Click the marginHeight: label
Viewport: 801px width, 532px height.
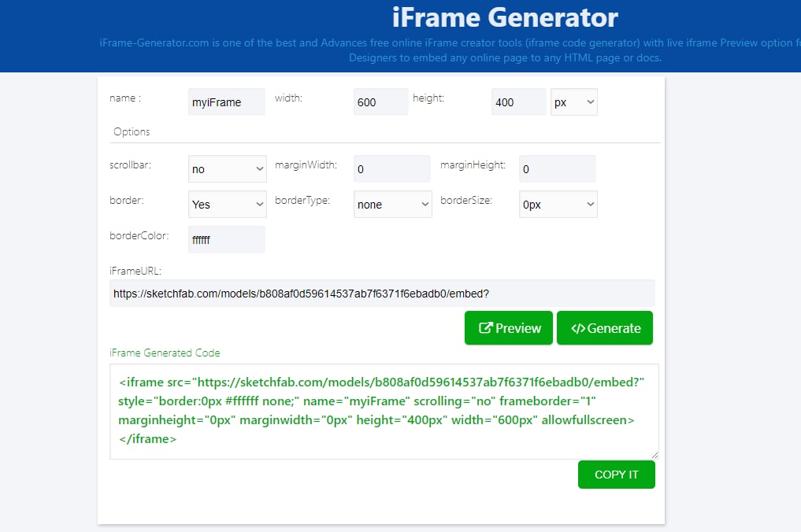[x=473, y=165]
